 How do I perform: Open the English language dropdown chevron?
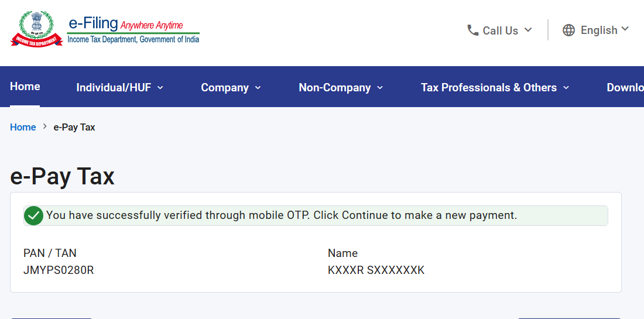tap(625, 29)
